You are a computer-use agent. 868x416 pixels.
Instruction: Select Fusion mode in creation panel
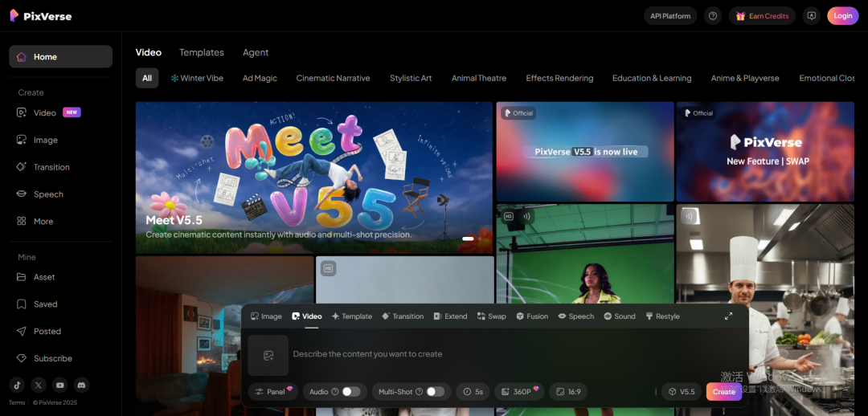pos(532,316)
